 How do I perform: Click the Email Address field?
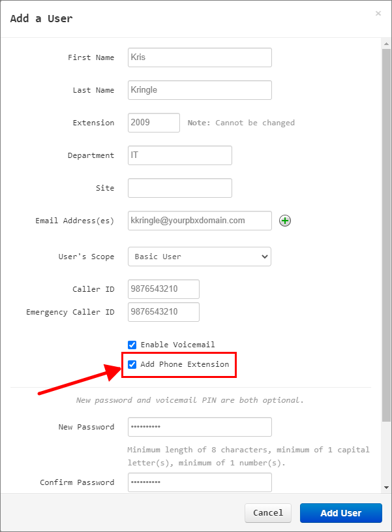coord(200,221)
